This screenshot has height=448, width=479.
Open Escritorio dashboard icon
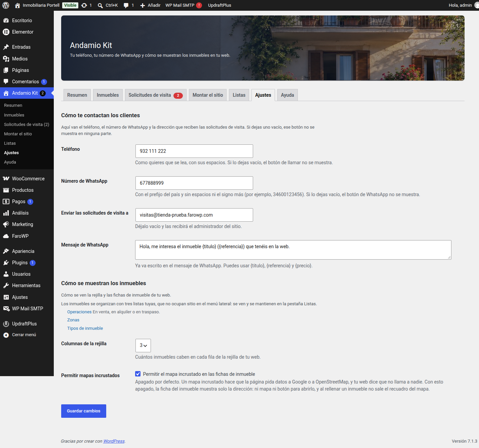tap(6, 20)
